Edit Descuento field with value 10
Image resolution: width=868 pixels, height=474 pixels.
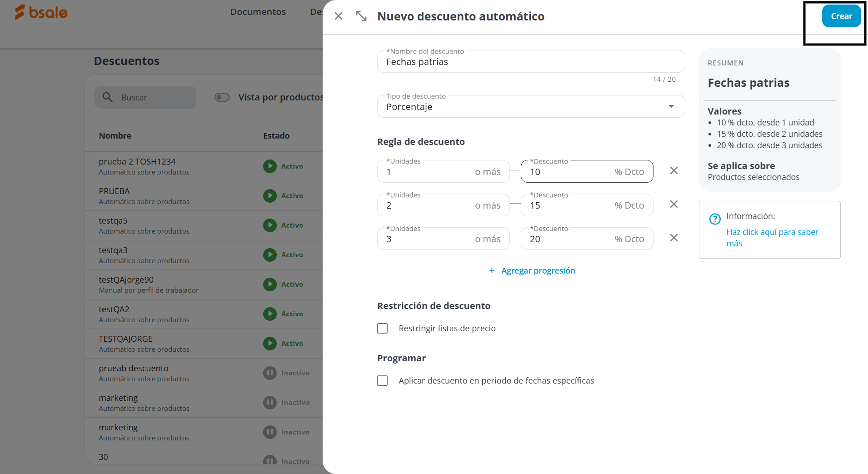coord(587,171)
